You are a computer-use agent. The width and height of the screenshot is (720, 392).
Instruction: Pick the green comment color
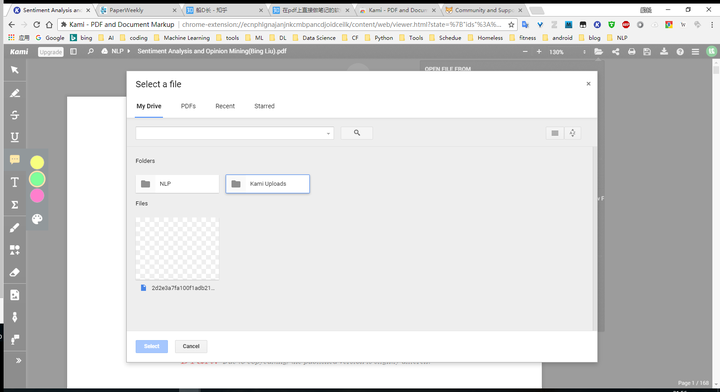(x=37, y=179)
